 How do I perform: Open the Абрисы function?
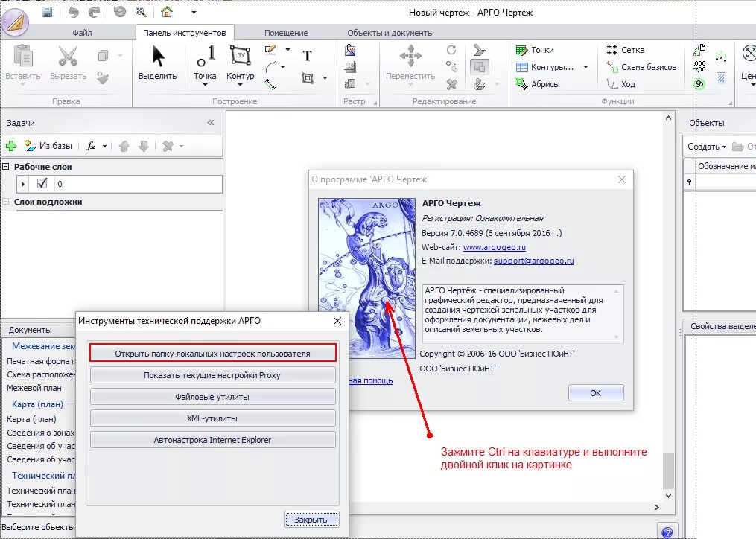(538, 84)
